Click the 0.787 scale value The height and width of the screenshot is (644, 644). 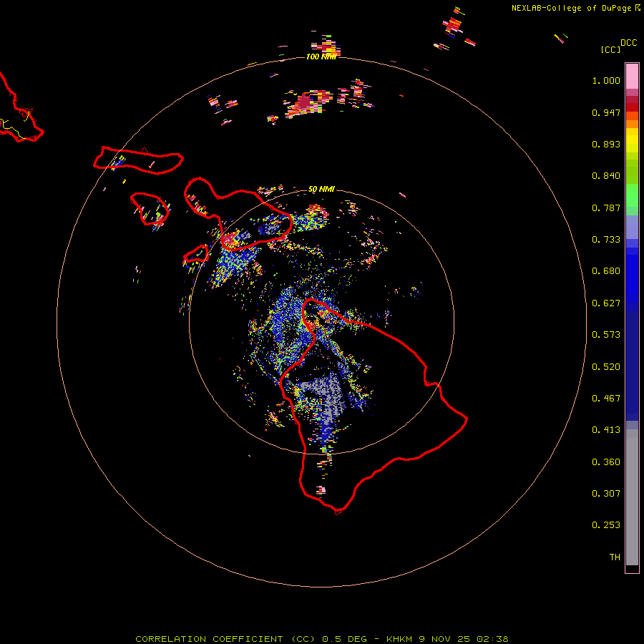point(606,208)
